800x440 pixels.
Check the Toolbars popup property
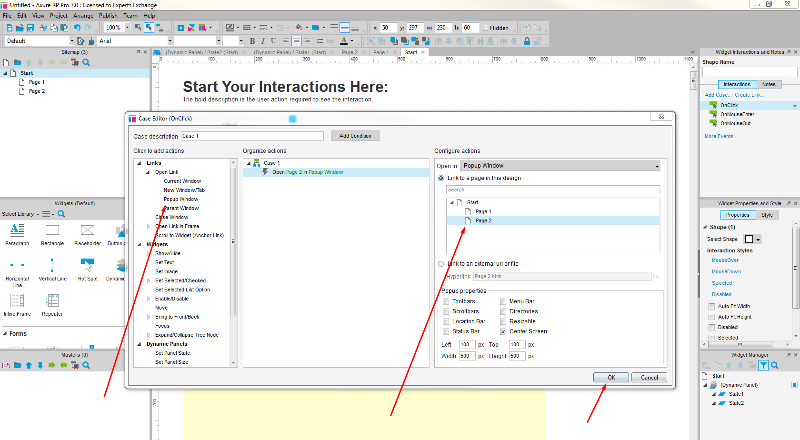tap(446, 302)
